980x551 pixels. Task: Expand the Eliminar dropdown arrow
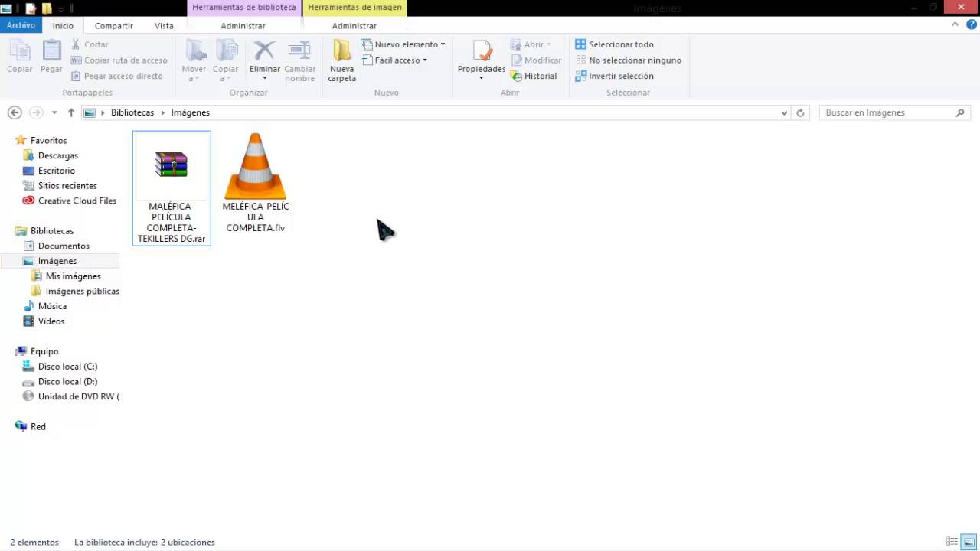pos(265,78)
